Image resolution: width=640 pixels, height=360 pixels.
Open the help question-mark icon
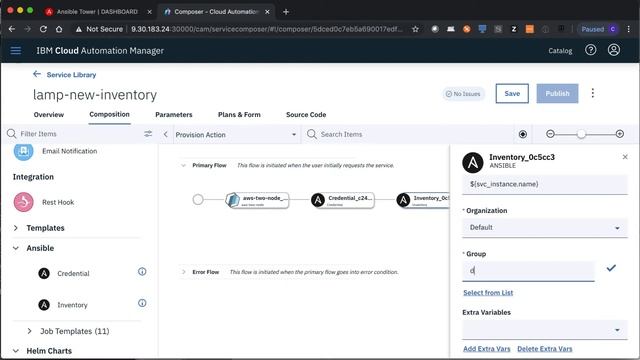pyautogui.click(x=591, y=50)
